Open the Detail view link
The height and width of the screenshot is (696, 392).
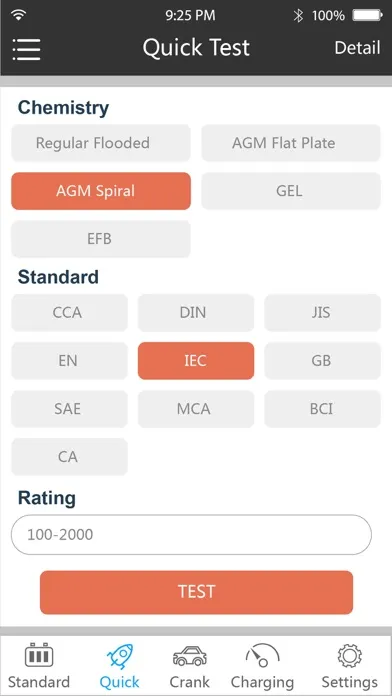pos(357,48)
